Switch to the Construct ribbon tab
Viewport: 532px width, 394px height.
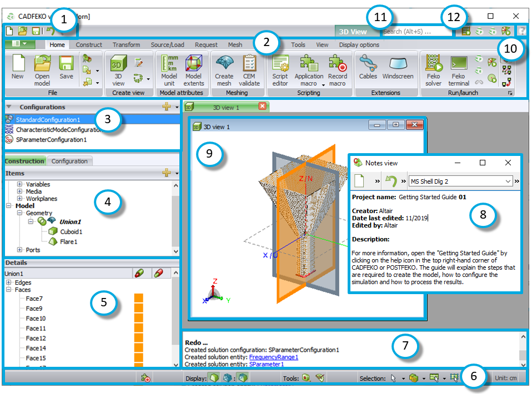(89, 45)
